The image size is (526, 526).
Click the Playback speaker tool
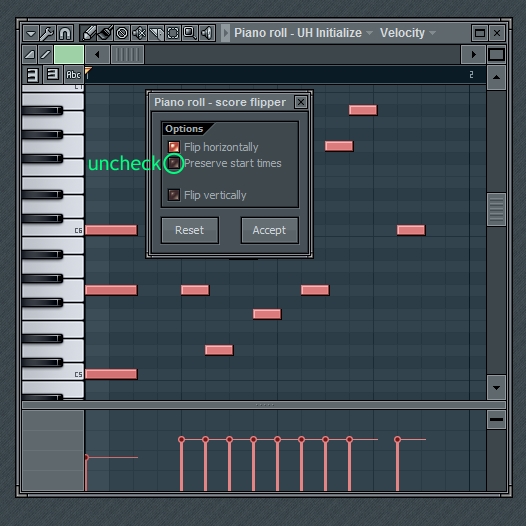(x=207, y=33)
